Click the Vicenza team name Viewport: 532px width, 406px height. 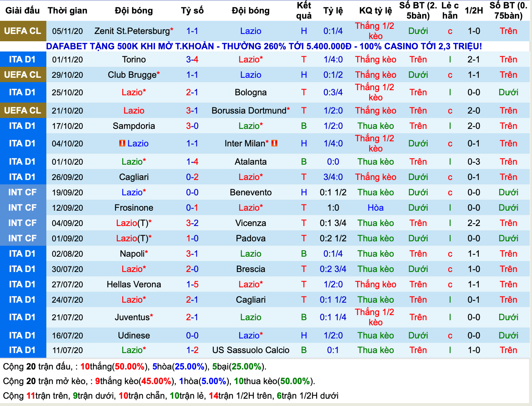click(251, 223)
